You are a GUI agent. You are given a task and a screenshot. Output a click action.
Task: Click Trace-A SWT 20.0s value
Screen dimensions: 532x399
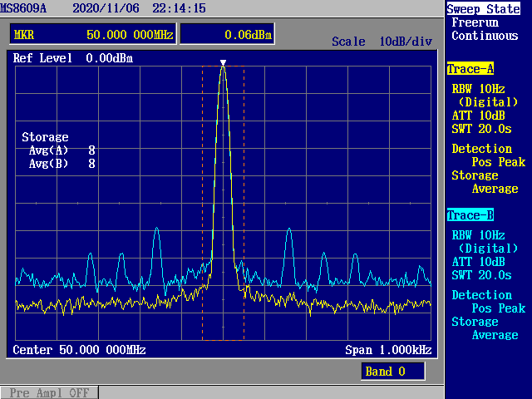pos(481,129)
